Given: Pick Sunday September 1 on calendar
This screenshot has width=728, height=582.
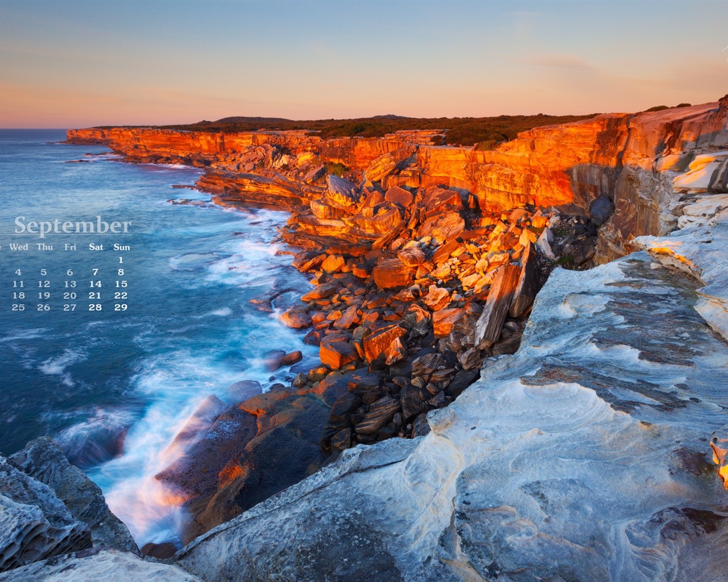Looking at the screenshot, I should (121, 260).
